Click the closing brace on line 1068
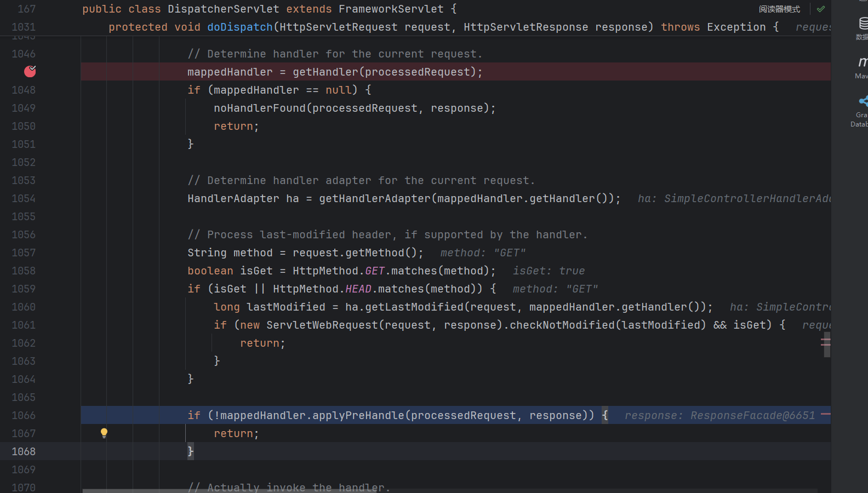Image resolution: width=868 pixels, height=493 pixels. (191, 451)
